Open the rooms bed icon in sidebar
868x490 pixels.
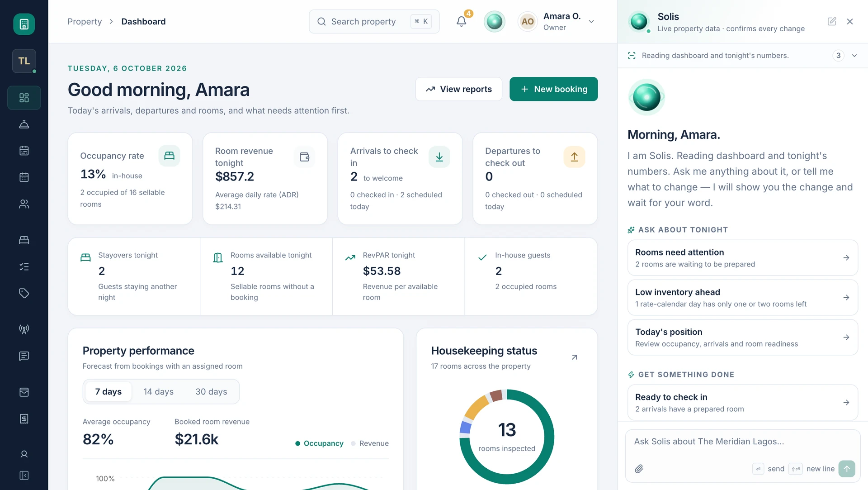point(24,240)
